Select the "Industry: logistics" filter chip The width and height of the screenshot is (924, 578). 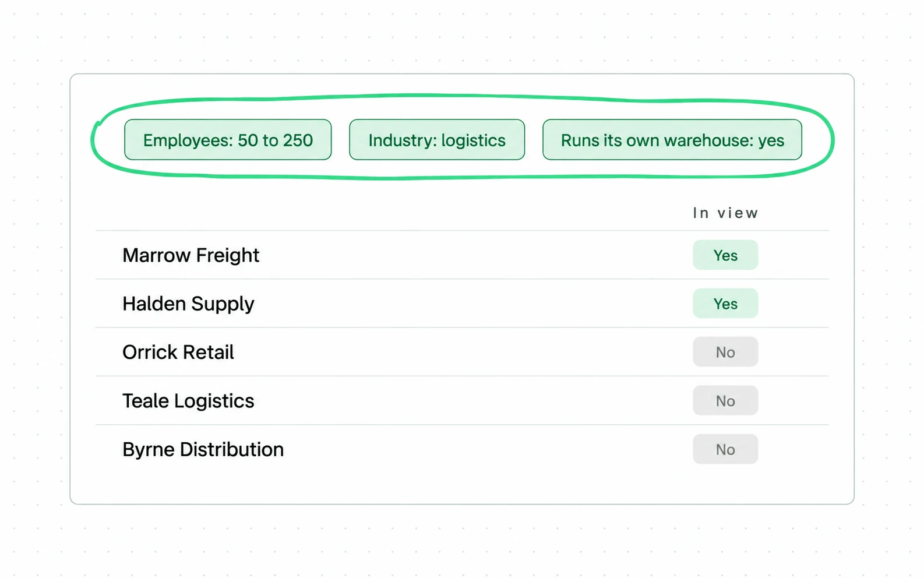pyautogui.click(x=437, y=140)
